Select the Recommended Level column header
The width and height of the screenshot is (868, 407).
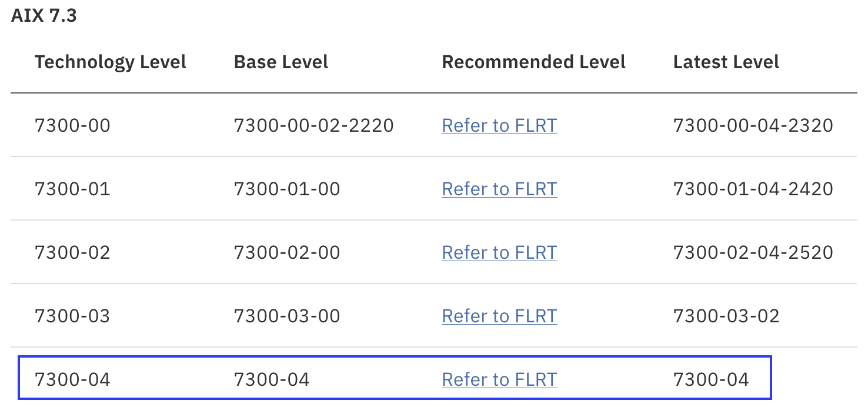point(534,62)
